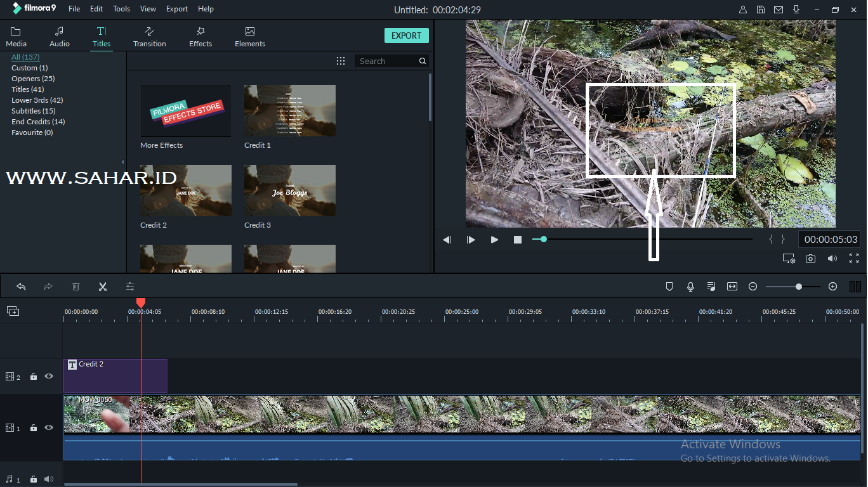Click the Redo arrow icon
868x487 pixels.
(x=48, y=287)
